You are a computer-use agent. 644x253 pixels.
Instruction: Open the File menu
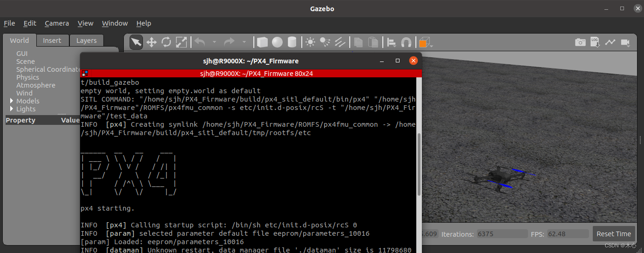[x=9, y=23]
